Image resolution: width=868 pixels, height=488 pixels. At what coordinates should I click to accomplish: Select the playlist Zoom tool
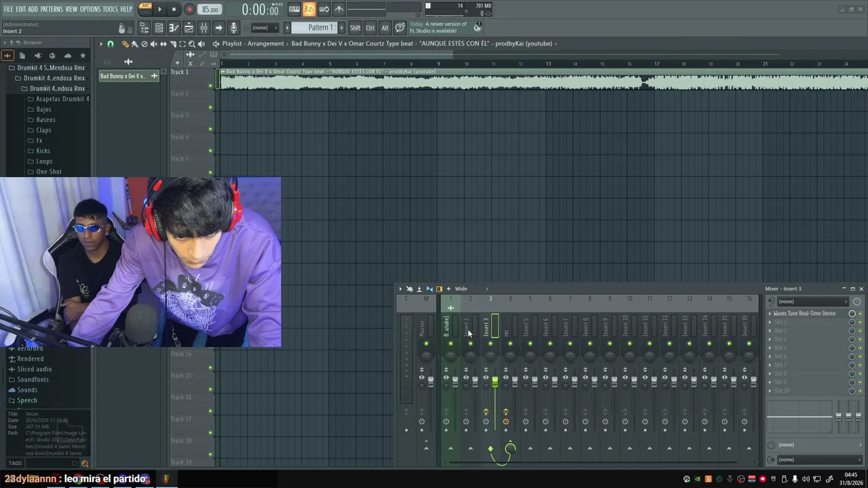[192, 44]
